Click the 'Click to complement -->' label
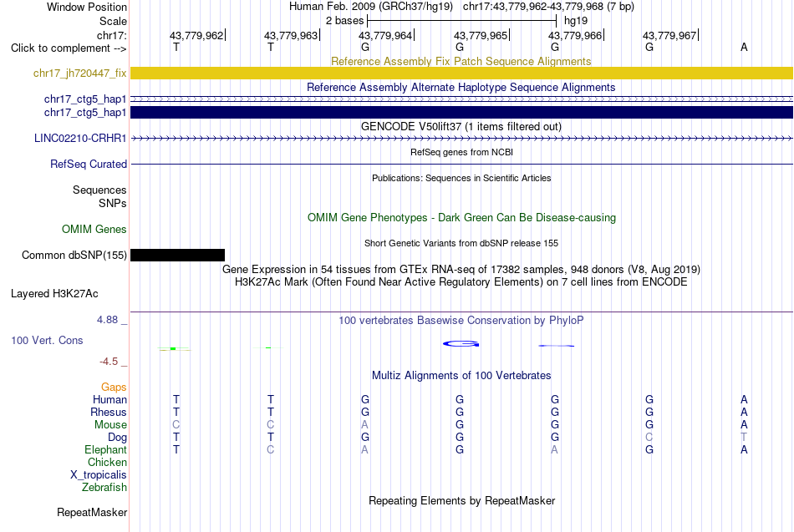Viewport: 794px width, 532px height. pyautogui.click(x=69, y=48)
